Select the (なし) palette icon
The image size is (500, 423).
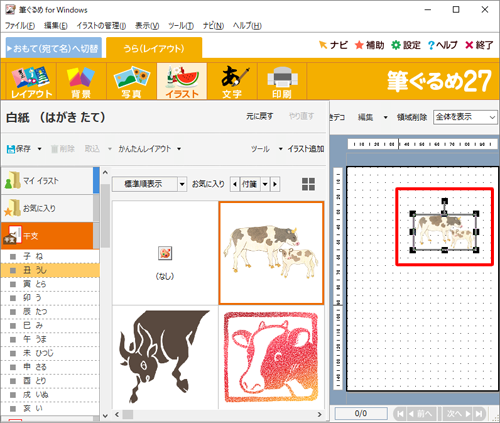[x=165, y=253]
